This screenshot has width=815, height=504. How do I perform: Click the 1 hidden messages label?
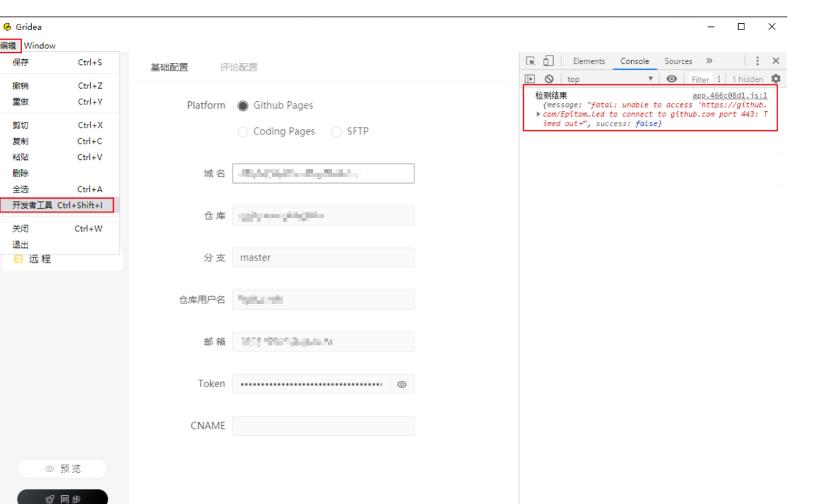click(747, 79)
